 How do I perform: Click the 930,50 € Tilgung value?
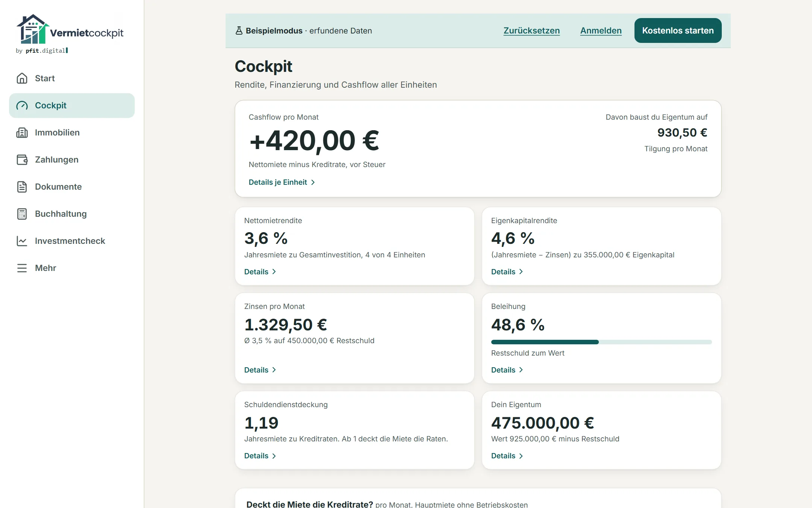point(682,132)
